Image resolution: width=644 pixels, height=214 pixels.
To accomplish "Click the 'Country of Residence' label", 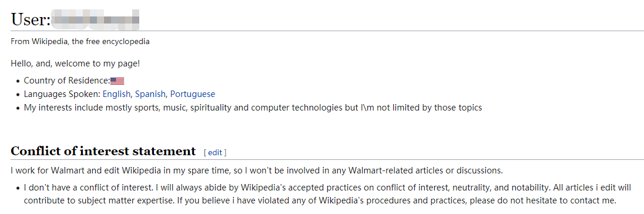I will coord(67,81).
